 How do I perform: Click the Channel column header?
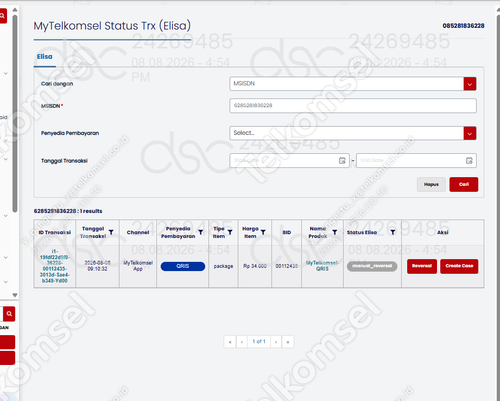tap(138, 232)
